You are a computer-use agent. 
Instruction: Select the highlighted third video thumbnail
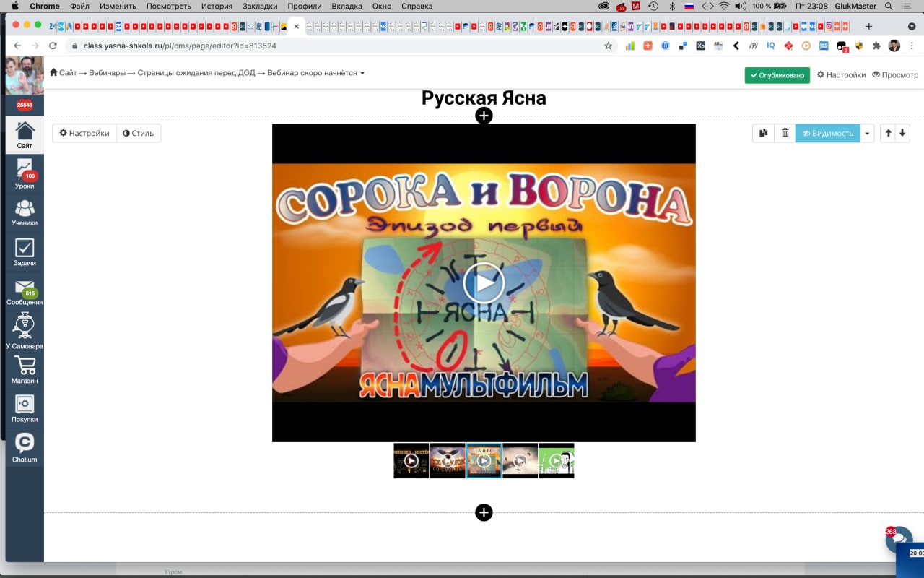[484, 460]
